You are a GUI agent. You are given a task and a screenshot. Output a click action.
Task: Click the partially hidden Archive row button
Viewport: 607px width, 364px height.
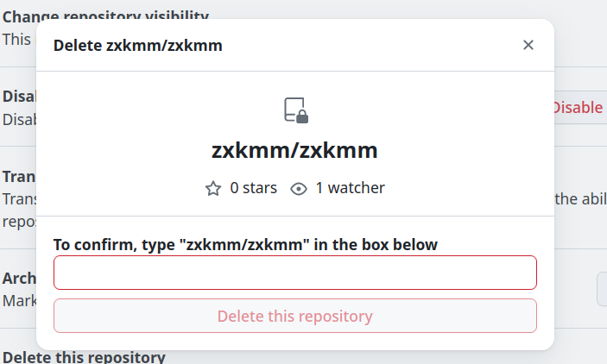coord(602,289)
